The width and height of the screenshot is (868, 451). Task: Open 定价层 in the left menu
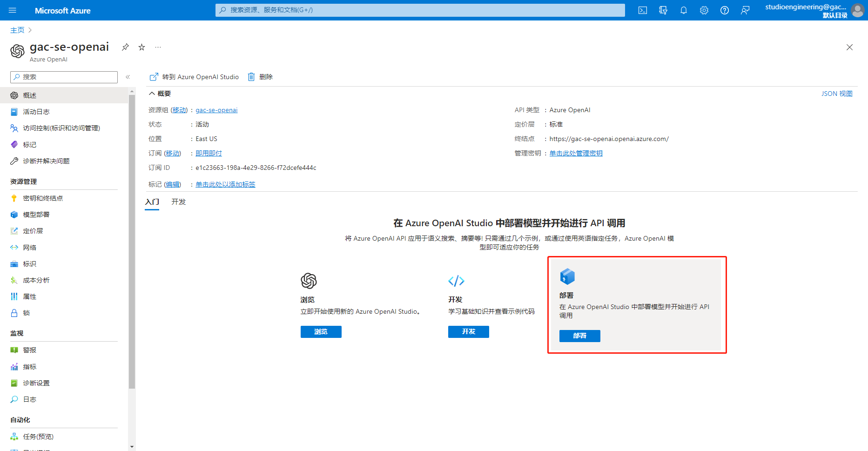(x=64, y=231)
